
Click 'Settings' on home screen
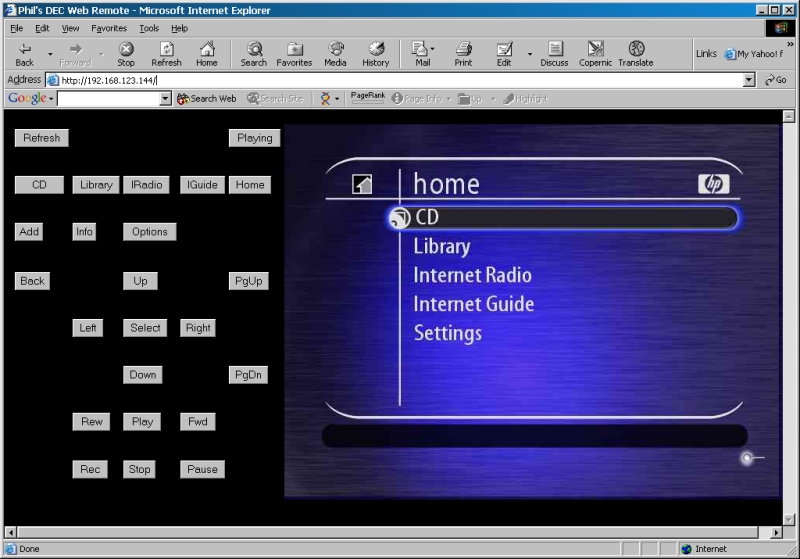coord(447,334)
